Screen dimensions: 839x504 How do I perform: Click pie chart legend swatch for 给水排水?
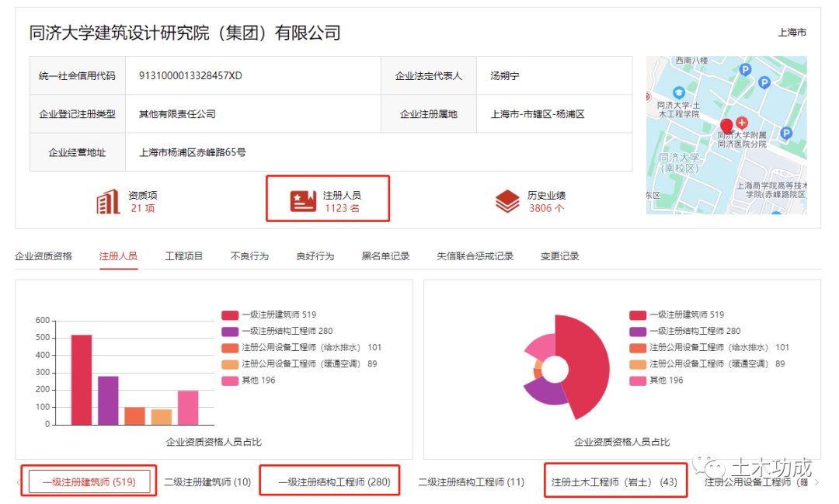point(638,348)
